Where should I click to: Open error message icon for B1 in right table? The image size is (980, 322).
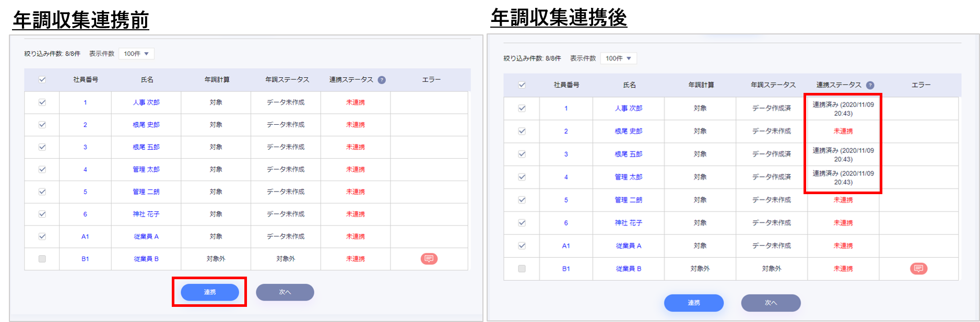pyautogui.click(x=918, y=269)
